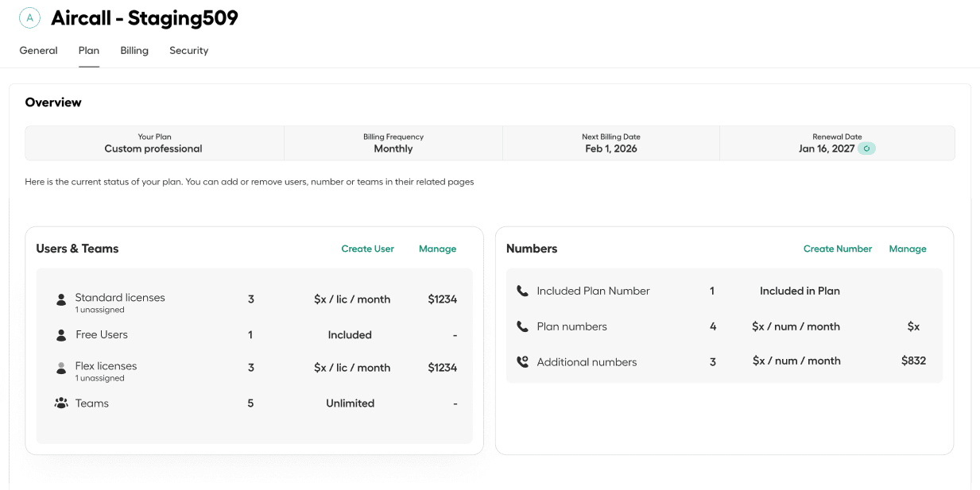Click the renewal refresh icon beside Jan 16, 2027
Screen dimensions: 980x490
[867, 149]
